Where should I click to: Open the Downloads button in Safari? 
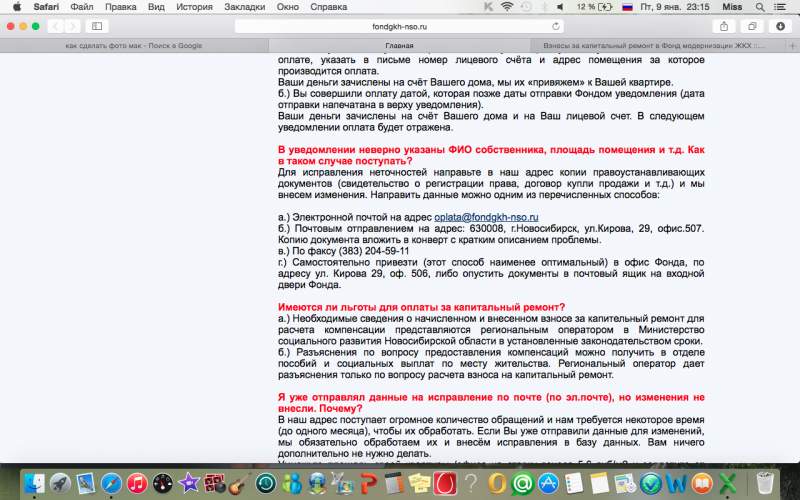point(780,26)
